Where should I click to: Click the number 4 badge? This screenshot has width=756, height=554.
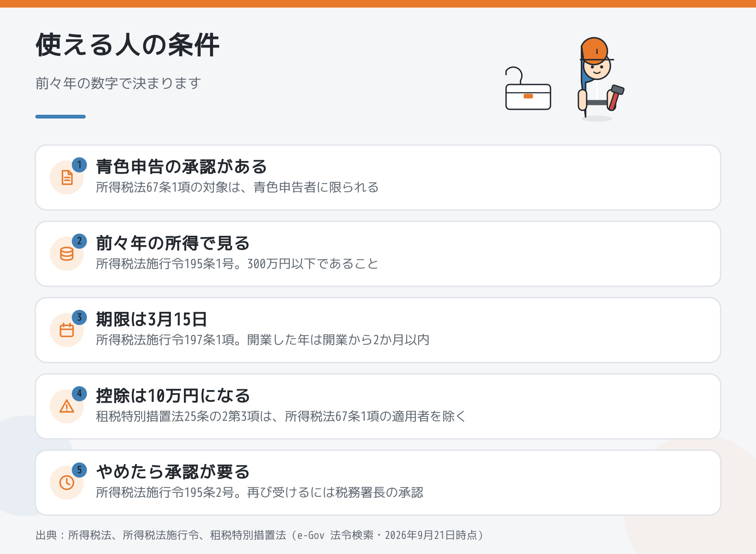79,394
